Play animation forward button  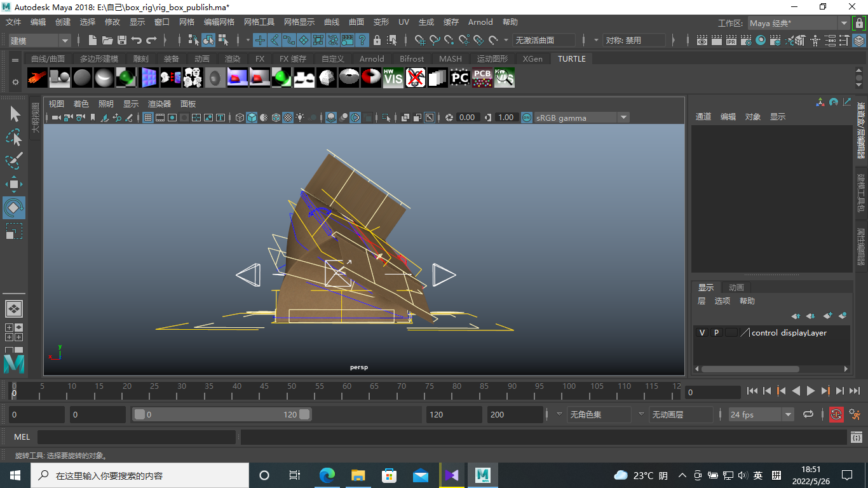click(x=811, y=391)
